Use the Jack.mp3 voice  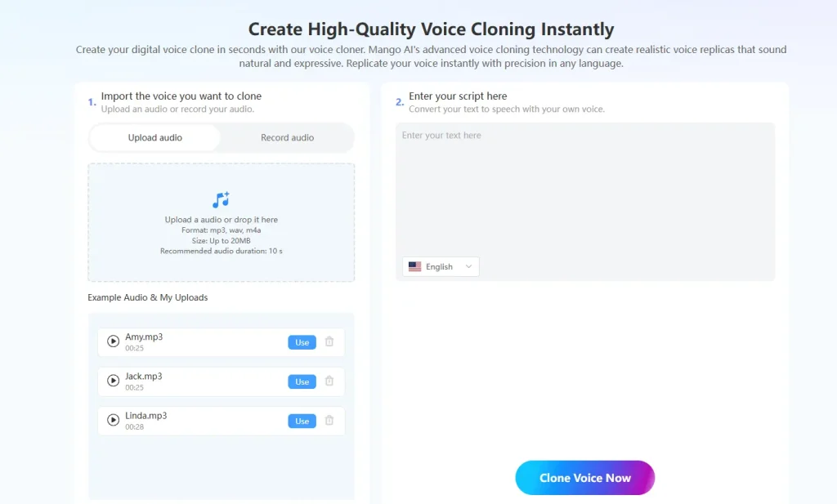pos(302,381)
